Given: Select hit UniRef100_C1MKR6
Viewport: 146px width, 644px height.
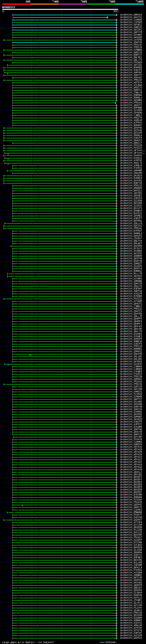Looking at the screenshot, I should [131, 20].
